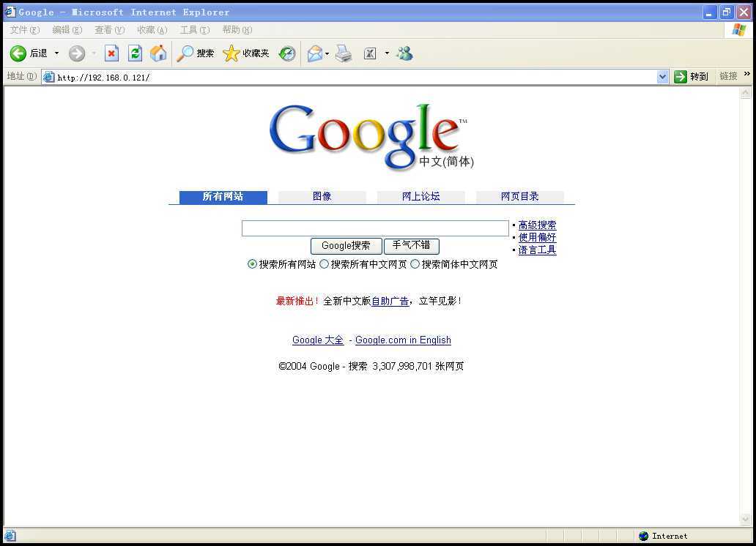
Task: Open the 文件 menu
Action: (25, 30)
